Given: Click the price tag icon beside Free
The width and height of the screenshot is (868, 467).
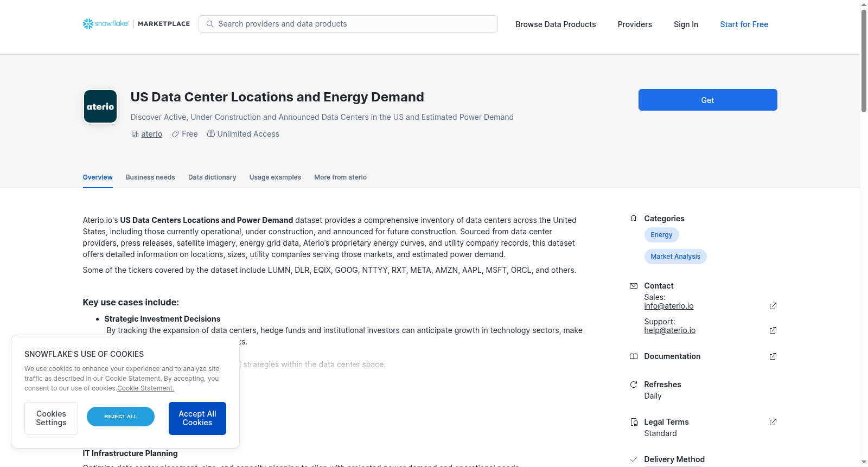Looking at the screenshot, I should point(175,134).
